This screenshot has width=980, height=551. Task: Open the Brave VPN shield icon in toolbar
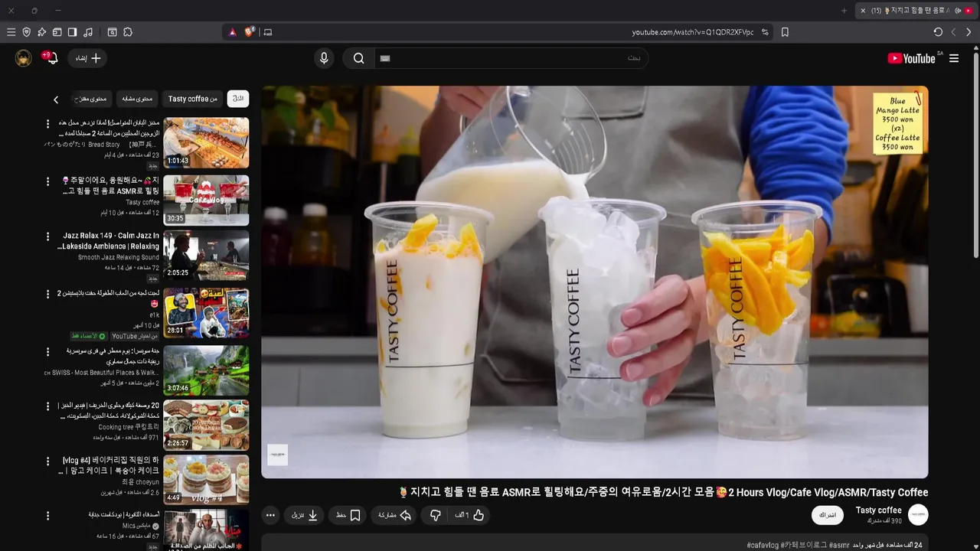pyautogui.click(x=26, y=32)
